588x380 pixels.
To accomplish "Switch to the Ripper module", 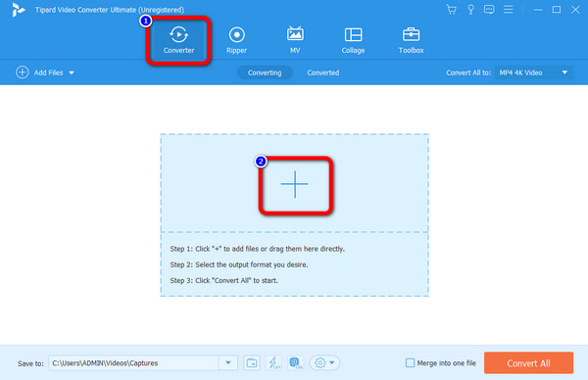I will [x=236, y=40].
